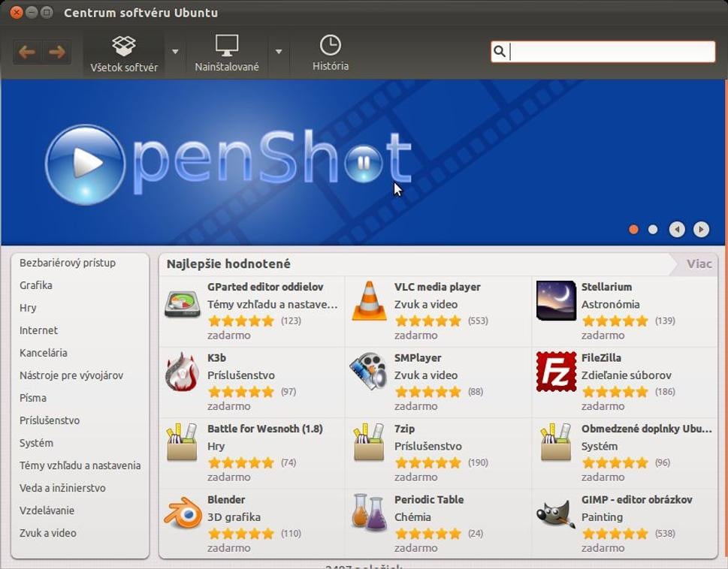The width and height of the screenshot is (728, 569).
Task: Open Zvuk a video sidebar category
Action: coord(48,533)
